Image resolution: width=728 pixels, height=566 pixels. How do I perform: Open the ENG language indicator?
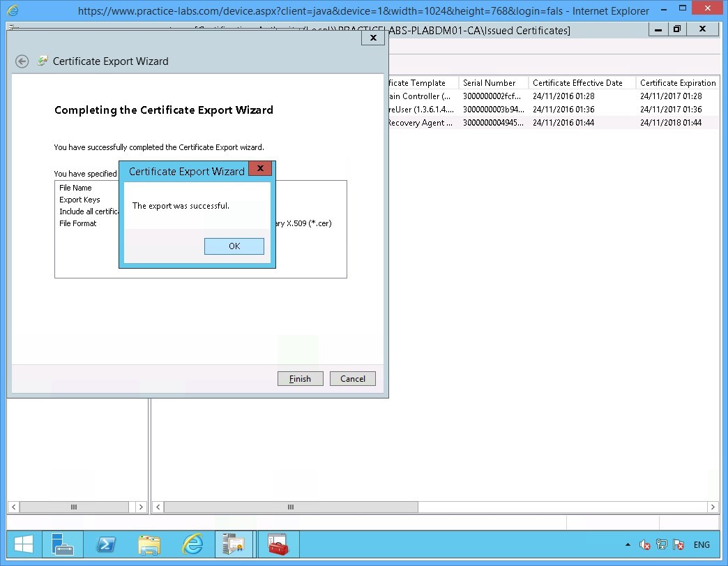701,544
